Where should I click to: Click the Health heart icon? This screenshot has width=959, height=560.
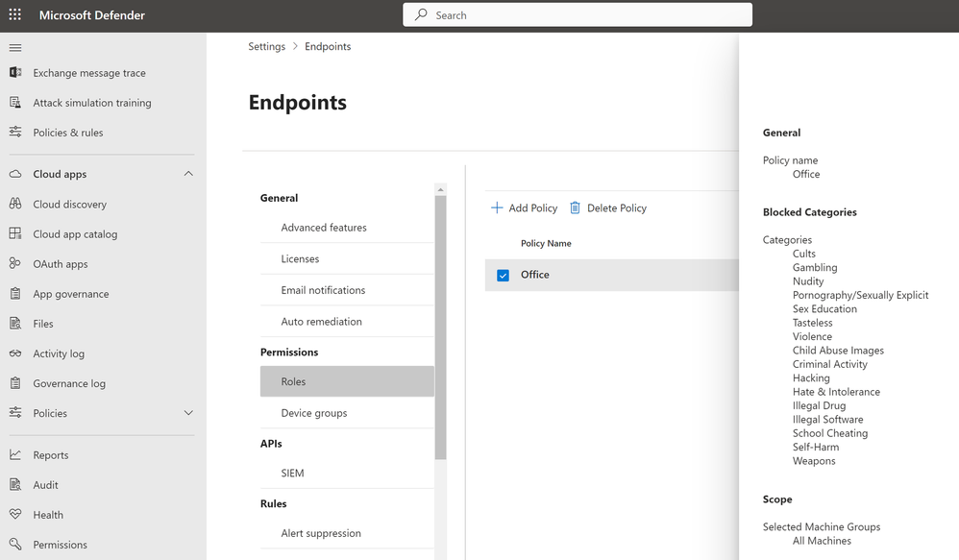15,515
